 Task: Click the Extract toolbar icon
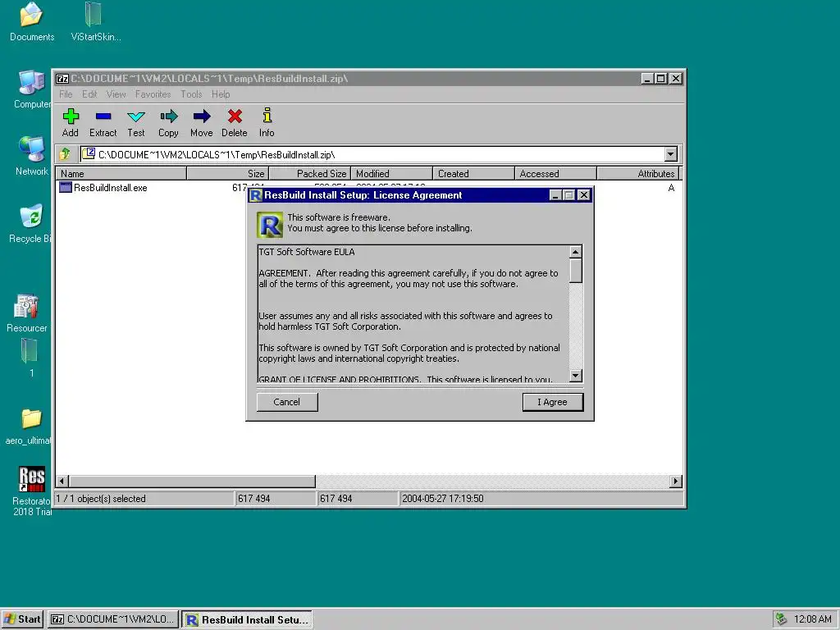point(103,116)
